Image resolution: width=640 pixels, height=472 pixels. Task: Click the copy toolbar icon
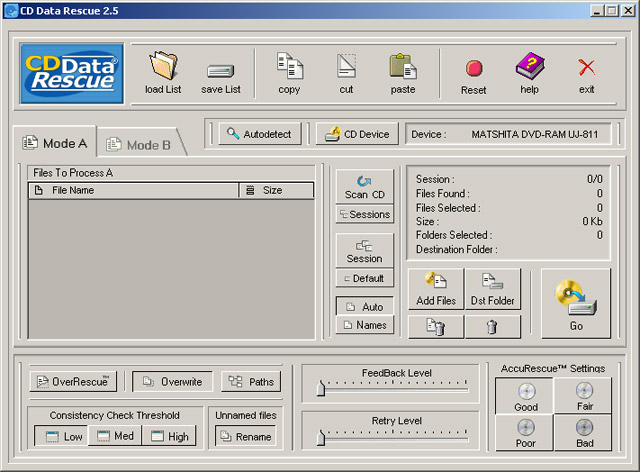(289, 65)
